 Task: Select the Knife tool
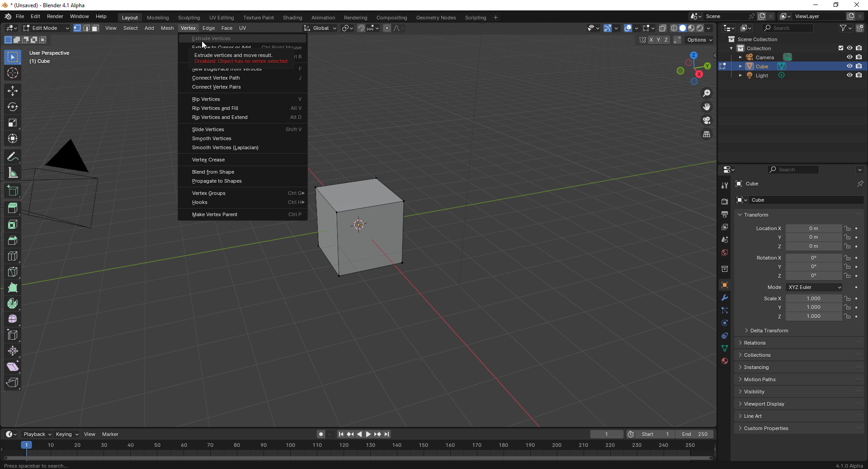13,272
